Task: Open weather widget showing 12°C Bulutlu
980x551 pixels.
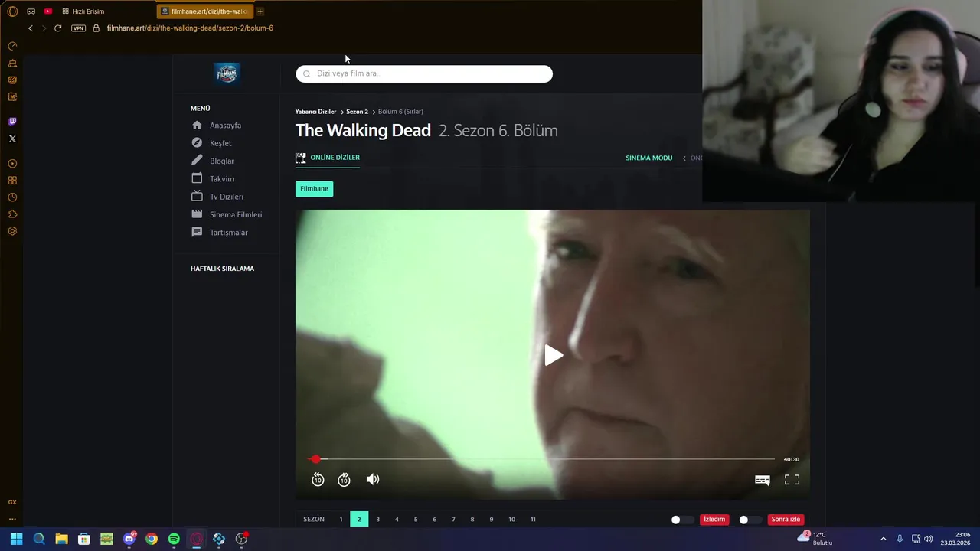Action: point(815,539)
